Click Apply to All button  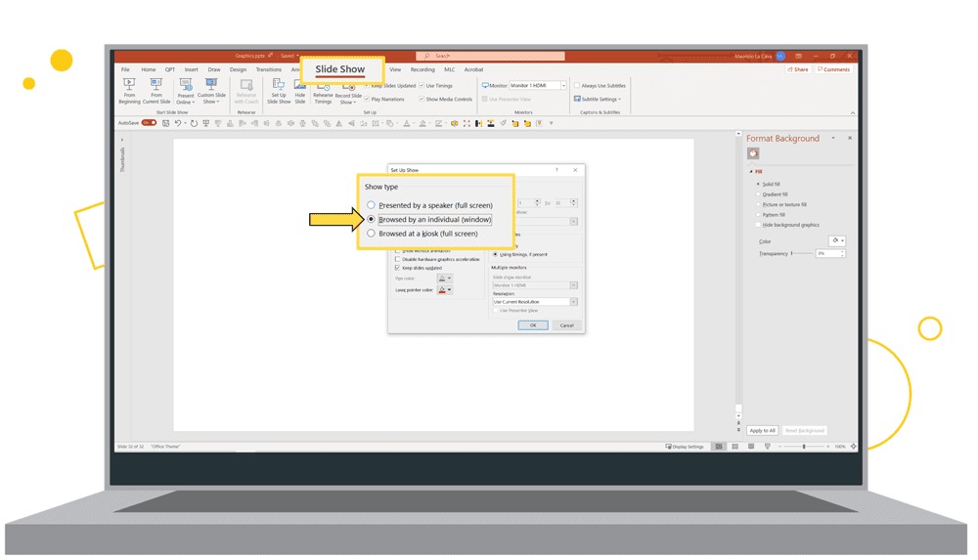(x=762, y=430)
